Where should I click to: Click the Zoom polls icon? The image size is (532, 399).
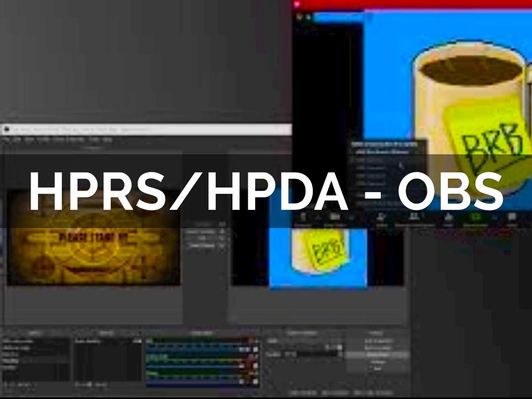pos(448,217)
